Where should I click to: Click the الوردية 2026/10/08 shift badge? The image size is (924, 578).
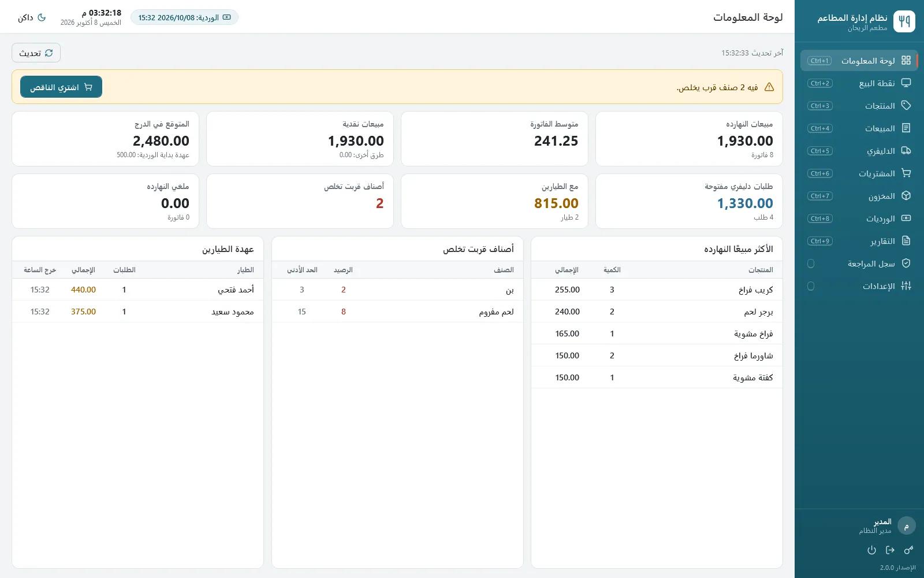(x=184, y=17)
